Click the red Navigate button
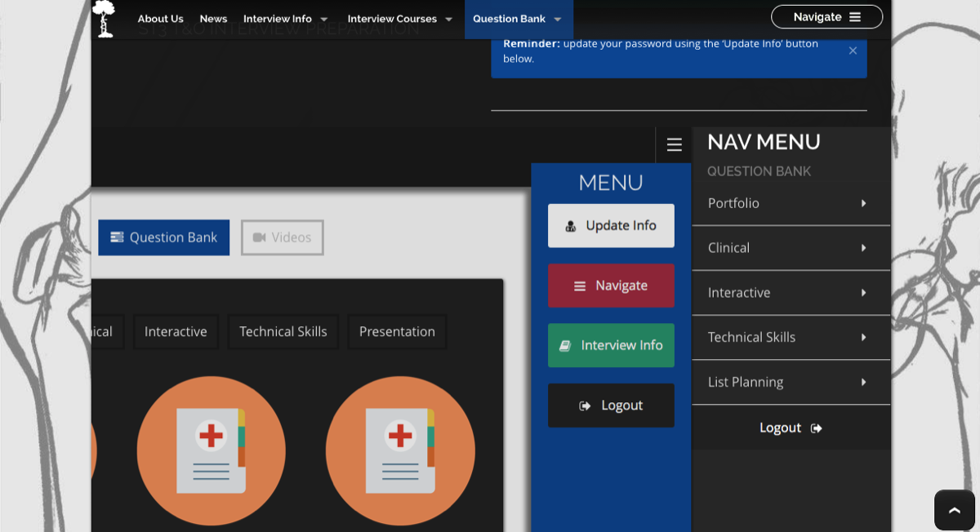Image resolution: width=980 pixels, height=532 pixels. tap(611, 286)
